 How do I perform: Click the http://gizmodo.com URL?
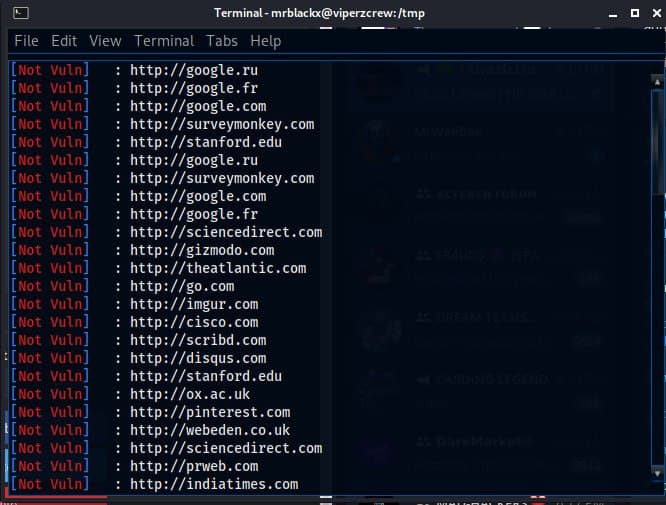[201, 250]
